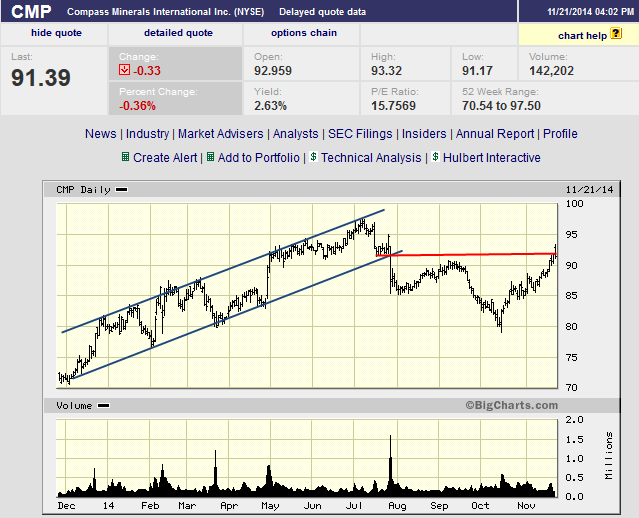Click the open price 92.959
The image size is (639, 518).
tap(273, 71)
